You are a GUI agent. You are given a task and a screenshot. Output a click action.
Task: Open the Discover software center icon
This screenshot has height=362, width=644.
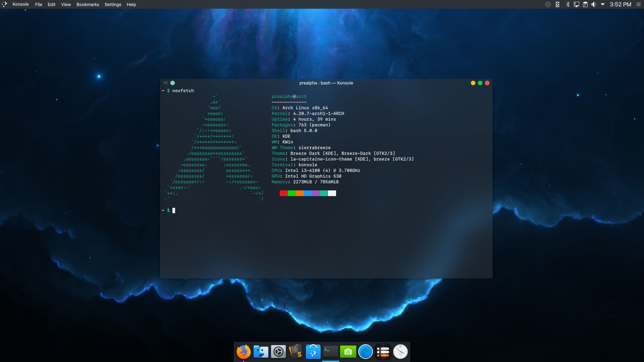point(313,352)
